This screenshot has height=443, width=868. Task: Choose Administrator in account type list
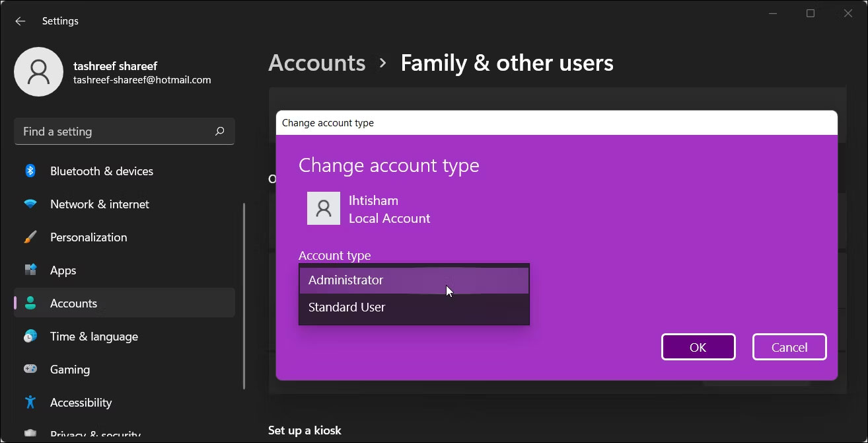pyautogui.click(x=414, y=280)
